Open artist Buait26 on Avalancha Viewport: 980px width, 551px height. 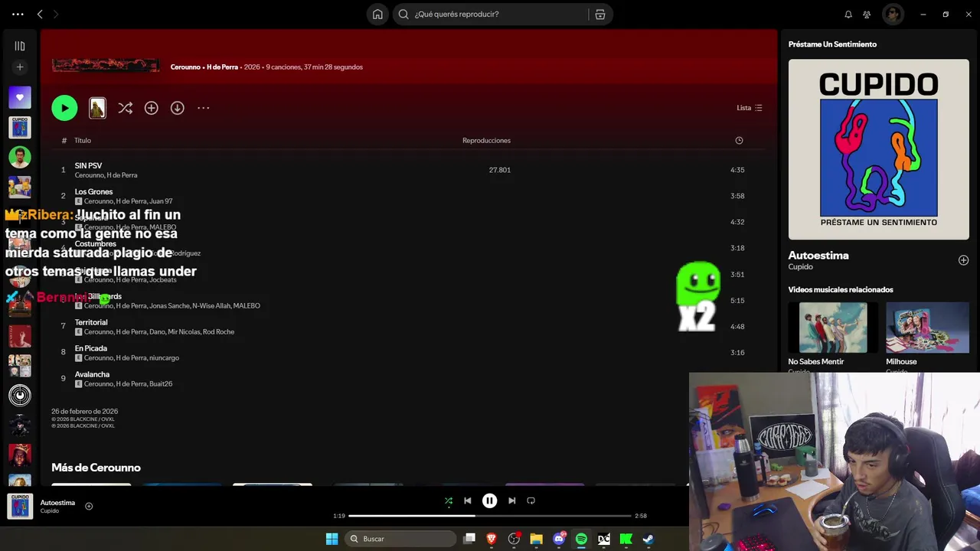[161, 383]
